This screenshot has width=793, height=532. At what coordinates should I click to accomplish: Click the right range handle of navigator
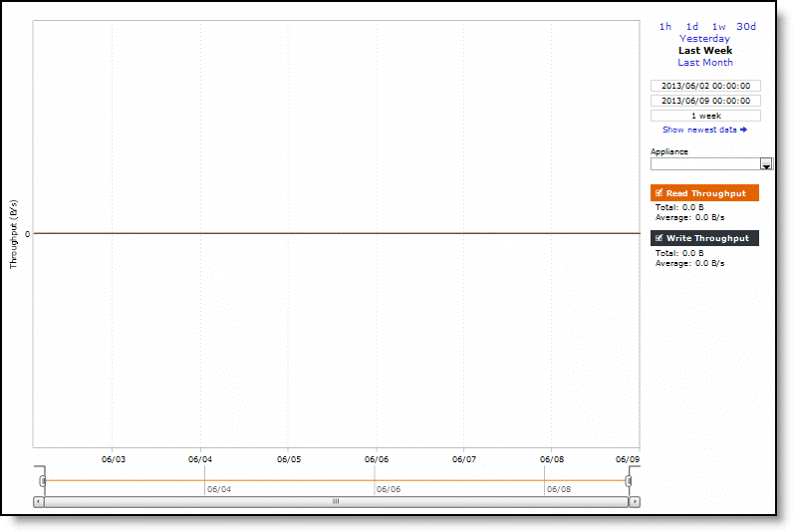[x=629, y=480]
